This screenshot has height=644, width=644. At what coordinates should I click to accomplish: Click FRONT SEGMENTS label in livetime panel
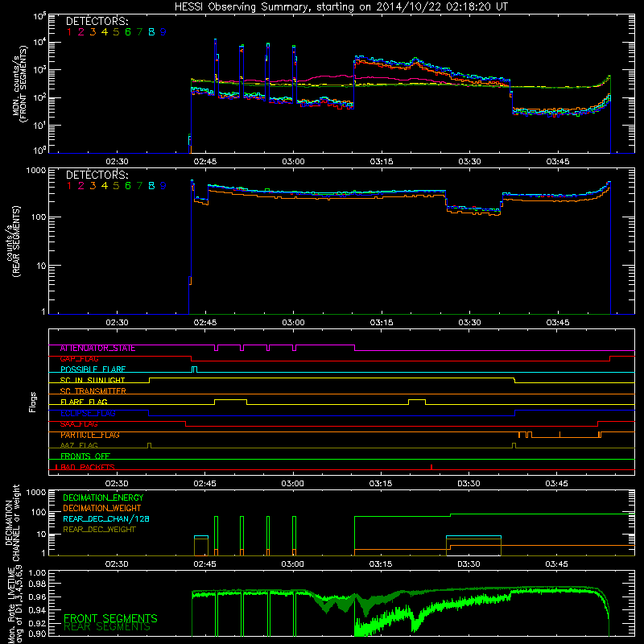click(110, 618)
